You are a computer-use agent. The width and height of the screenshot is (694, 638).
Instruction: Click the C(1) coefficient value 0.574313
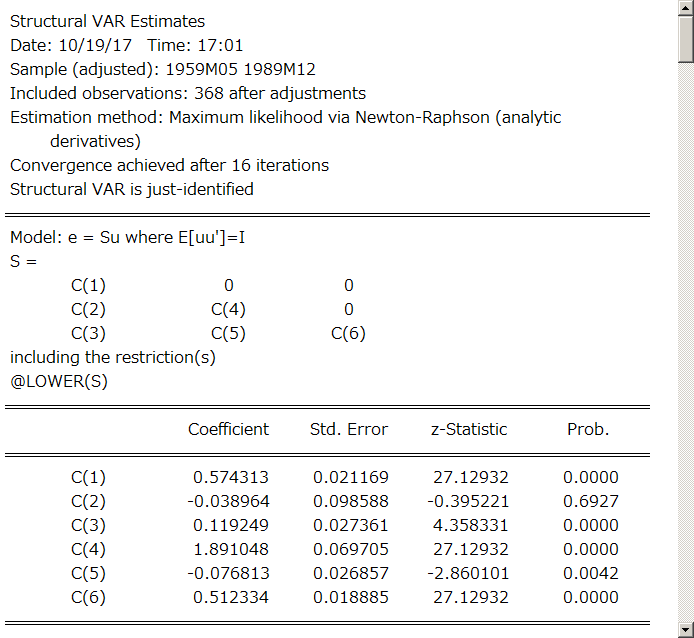click(231, 477)
